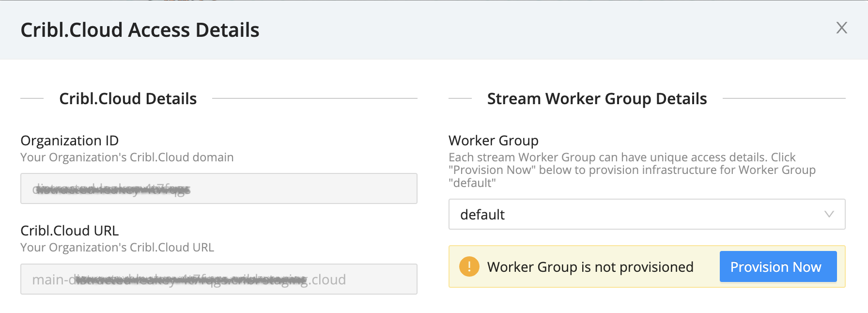Screen dimensions: 868x313
Task: Click the 'Cribl.Cloud Details' section heading
Action: coord(128,99)
